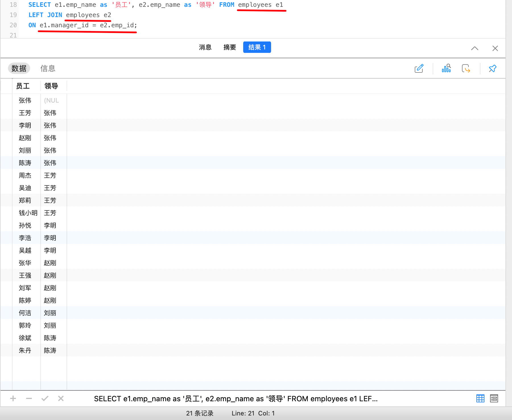The image size is (512, 420).
Task: Select the 张华 employee cell
Action: [26, 263]
